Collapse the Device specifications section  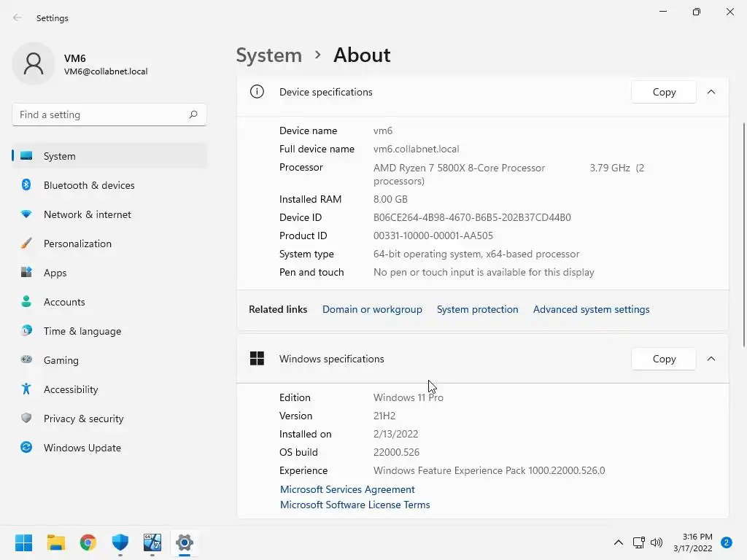(x=711, y=92)
